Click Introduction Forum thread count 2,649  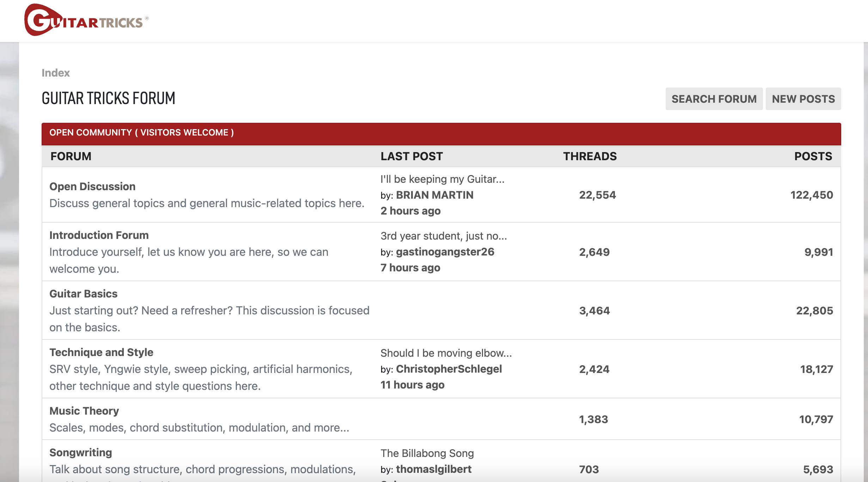point(594,252)
